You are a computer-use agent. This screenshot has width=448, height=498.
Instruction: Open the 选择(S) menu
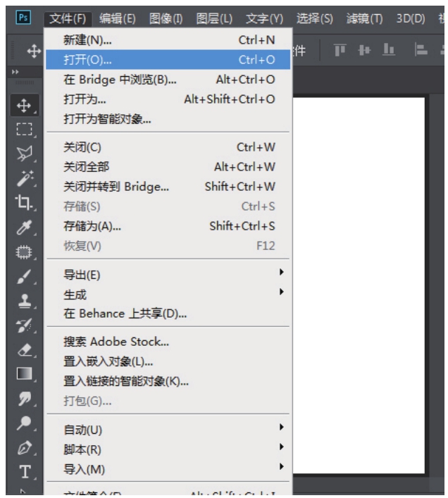click(x=315, y=19)
